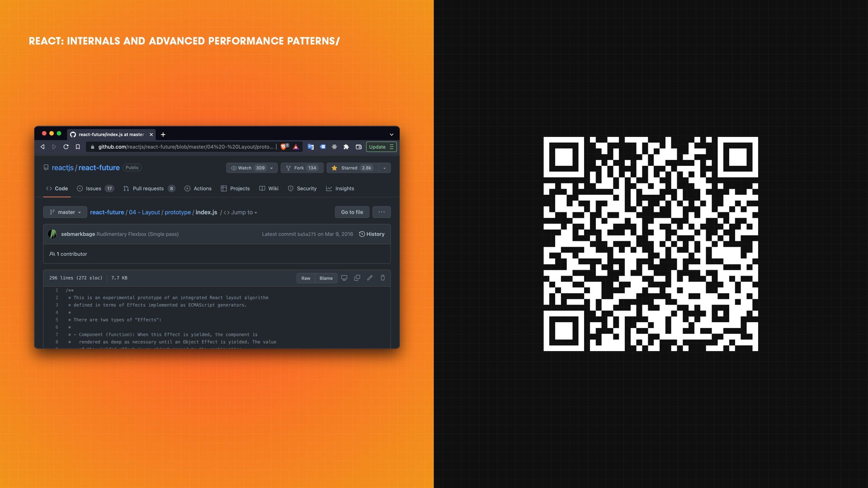Click the Brave Shields lion icon

pos(284,147)
